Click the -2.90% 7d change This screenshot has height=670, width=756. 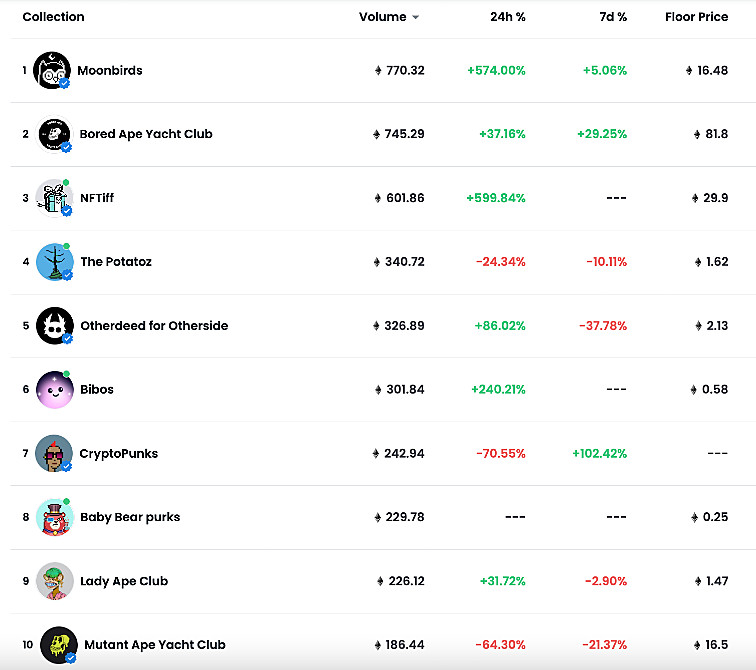pyautogui.click(x=606, y=581)
